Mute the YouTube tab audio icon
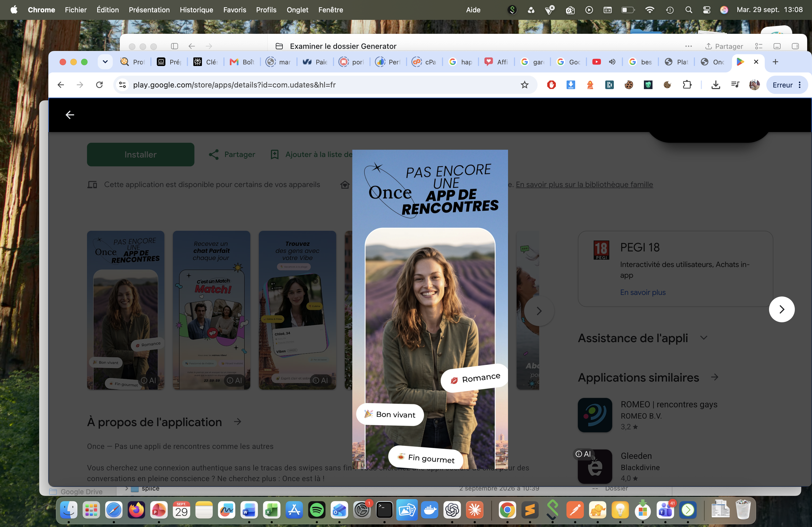 [612, 62]
